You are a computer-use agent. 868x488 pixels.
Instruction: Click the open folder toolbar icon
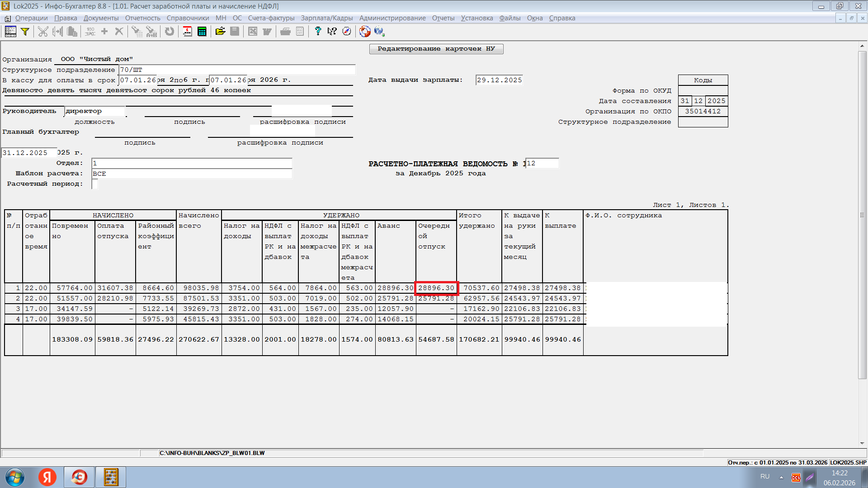[220, 32]
